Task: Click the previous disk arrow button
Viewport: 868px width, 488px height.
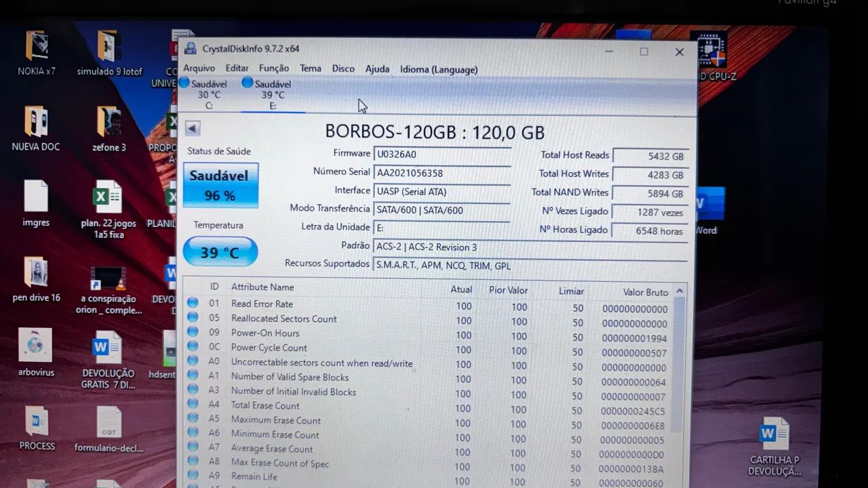Action: pyautogui.click(x=193, y=128)
